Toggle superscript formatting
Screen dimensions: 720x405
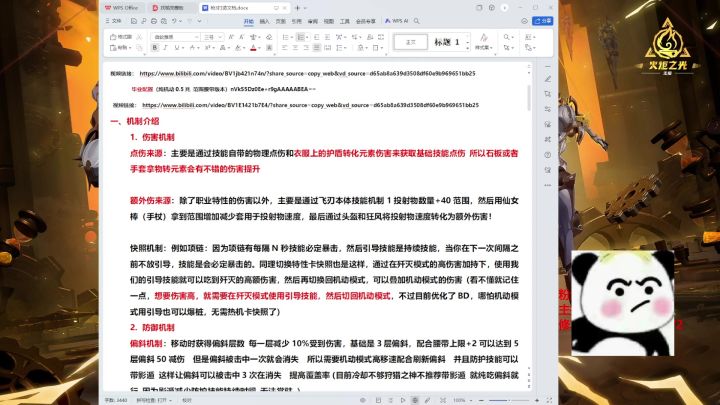click(207, 47)
